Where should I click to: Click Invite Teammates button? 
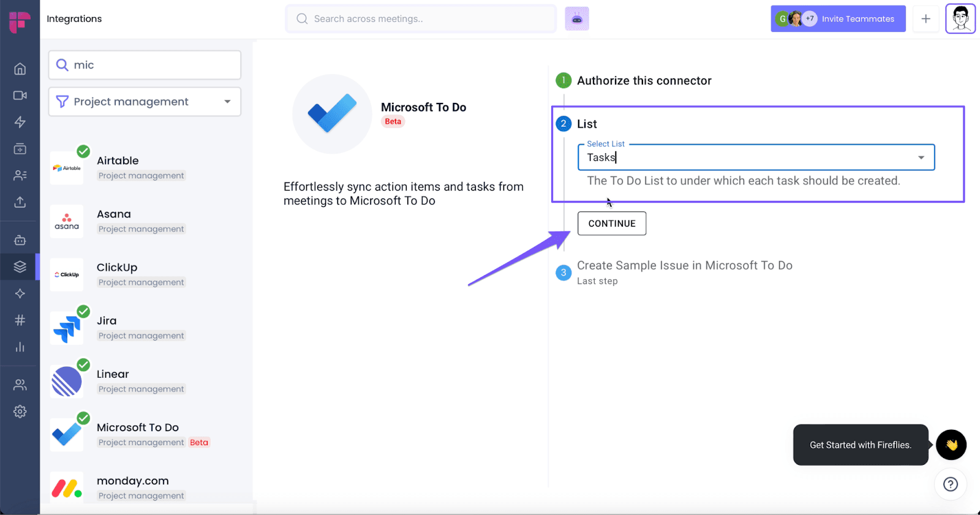838,19
